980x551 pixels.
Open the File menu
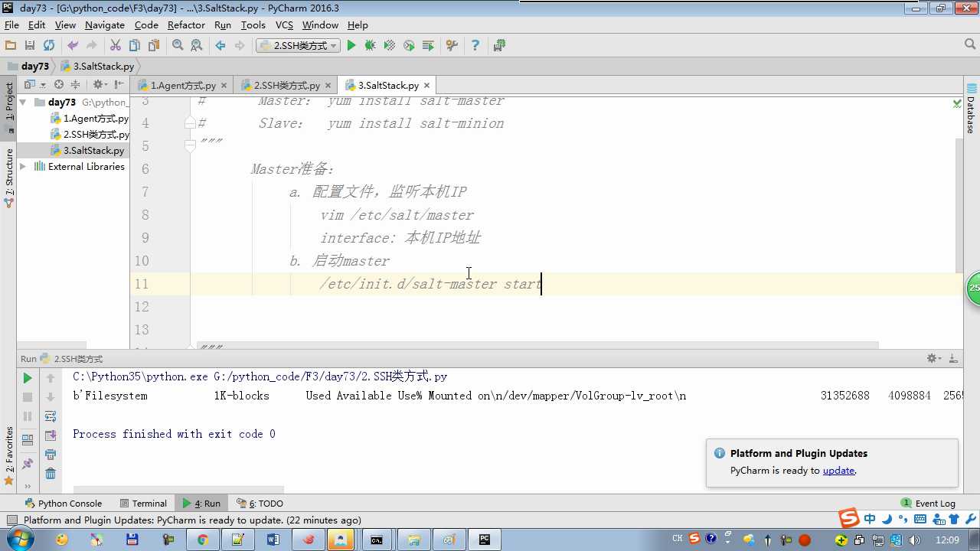[11, 25]
